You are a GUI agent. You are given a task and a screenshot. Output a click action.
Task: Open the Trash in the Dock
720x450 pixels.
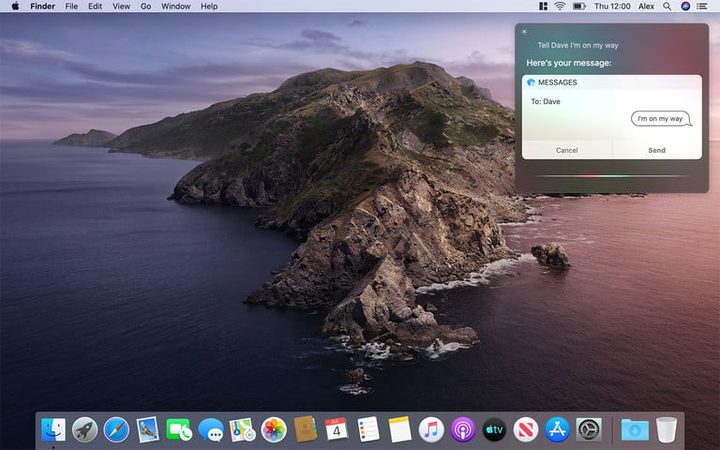(x=666, y=430)
